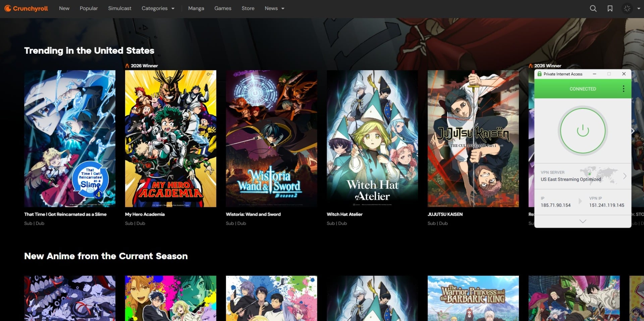Viewport: 644px width, 321px height.
Task: Open the Games section
Action: [223, 8]
